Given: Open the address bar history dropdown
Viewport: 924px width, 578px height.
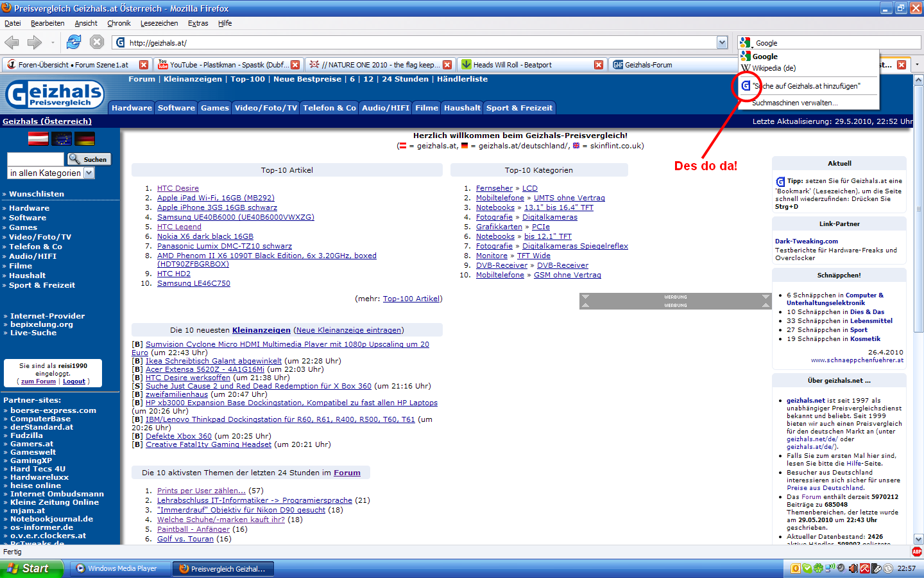Looking at the screenshot, I should (722, 42).
